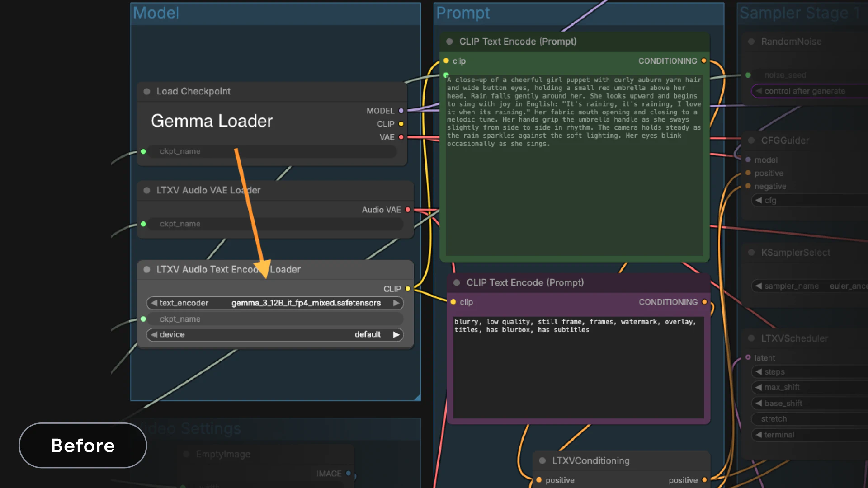Click the Model group title
This screenshot has width=868, height=488.
[x=156, y=13]
